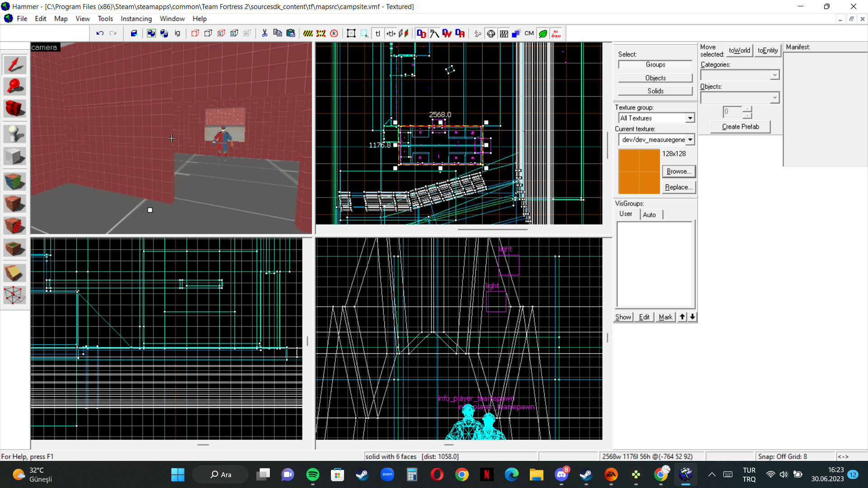Toggle the CM collision models button
This screenshot has width=868, height=488.
pos(529,33)
